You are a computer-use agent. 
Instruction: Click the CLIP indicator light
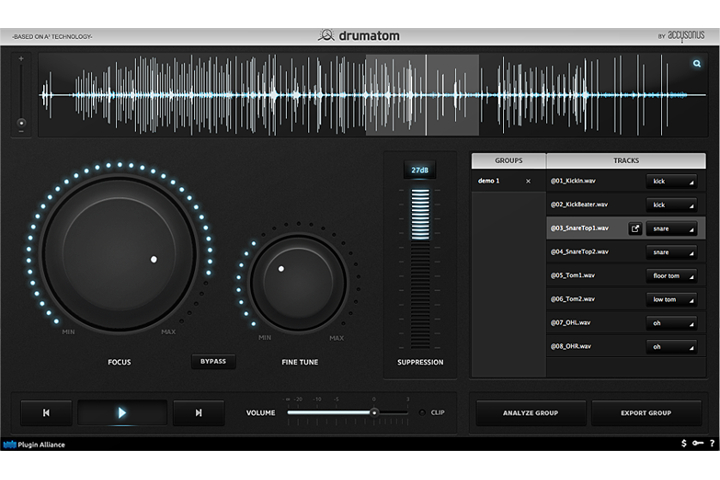421,412
